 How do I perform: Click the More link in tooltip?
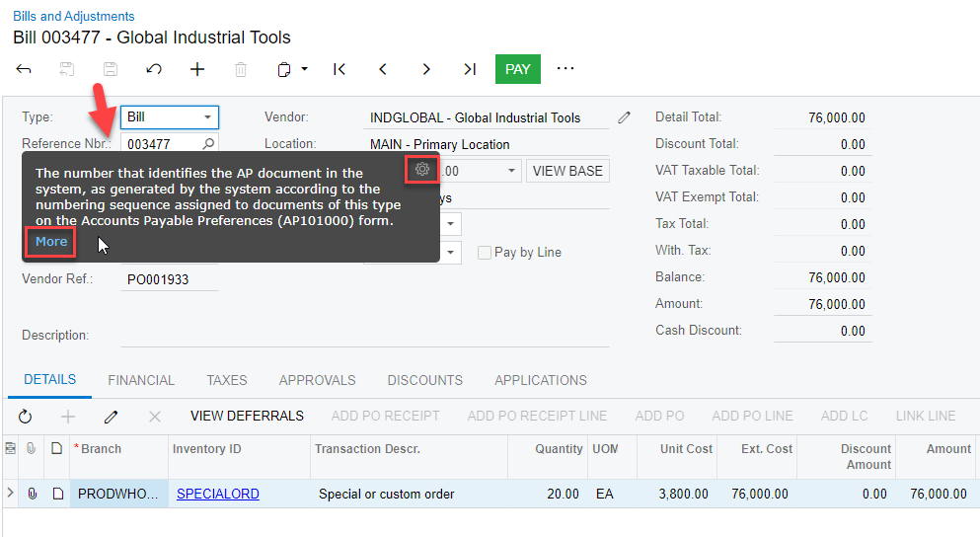(x=51, y=241)
